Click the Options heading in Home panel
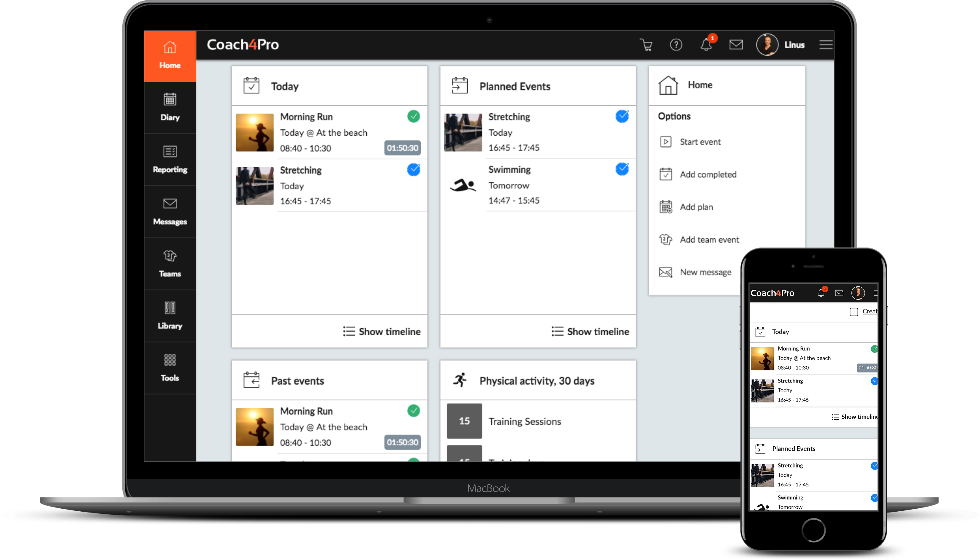The width and height of the screenshot is (980, 560). click(x=674, y=117)
